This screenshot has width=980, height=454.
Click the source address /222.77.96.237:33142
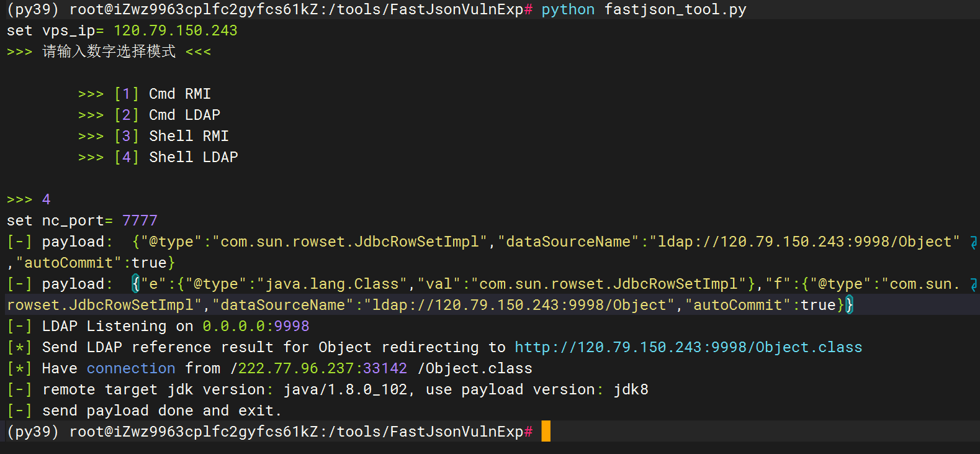point(318,368)
